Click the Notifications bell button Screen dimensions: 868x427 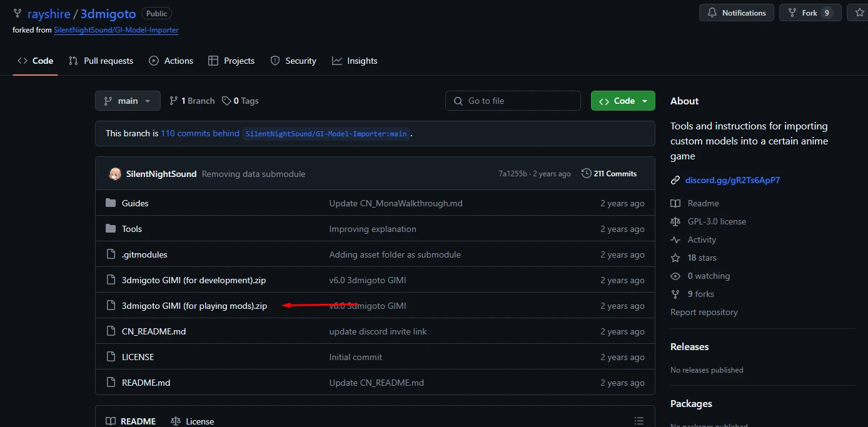tap(737, 13)
